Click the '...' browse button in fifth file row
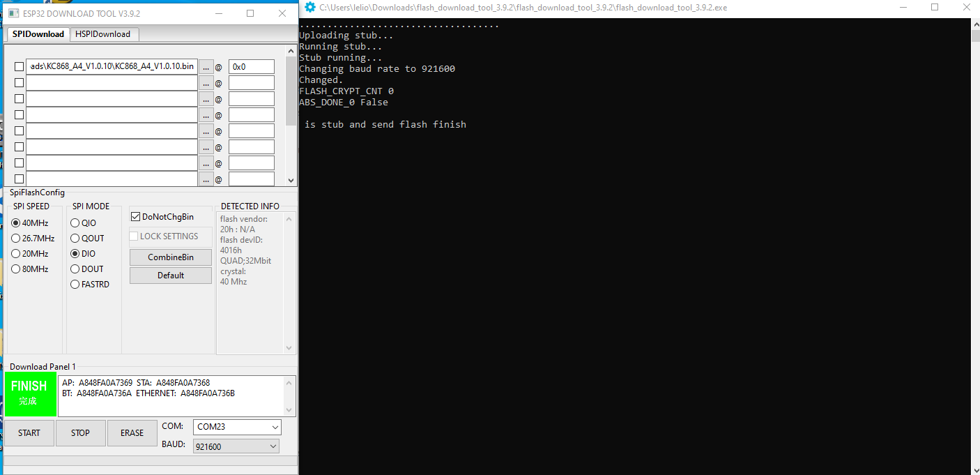 click(206, 131)
